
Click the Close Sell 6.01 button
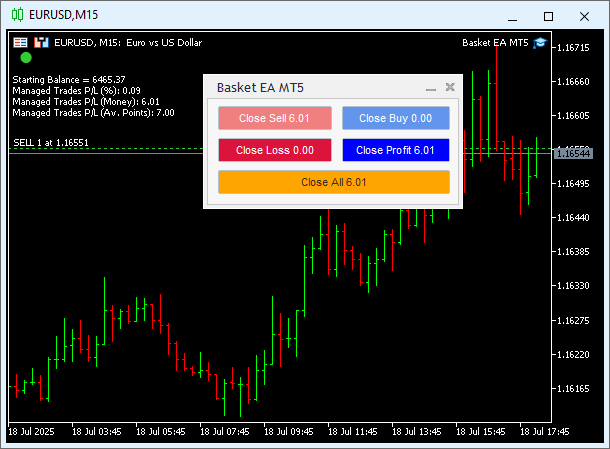pos(275,118)
